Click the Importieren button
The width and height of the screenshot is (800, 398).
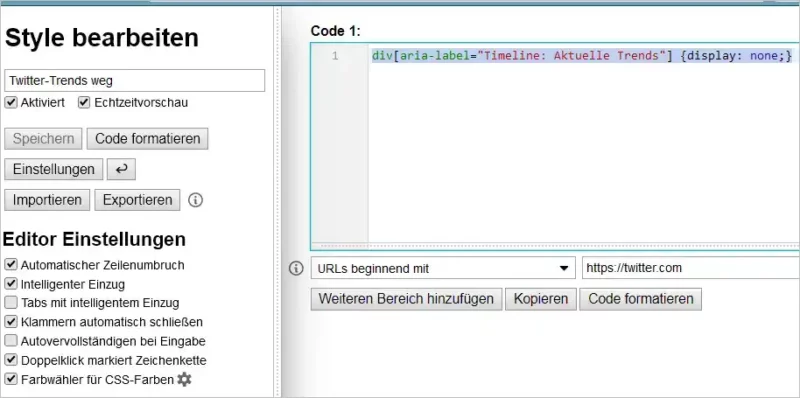pos(47,200)
